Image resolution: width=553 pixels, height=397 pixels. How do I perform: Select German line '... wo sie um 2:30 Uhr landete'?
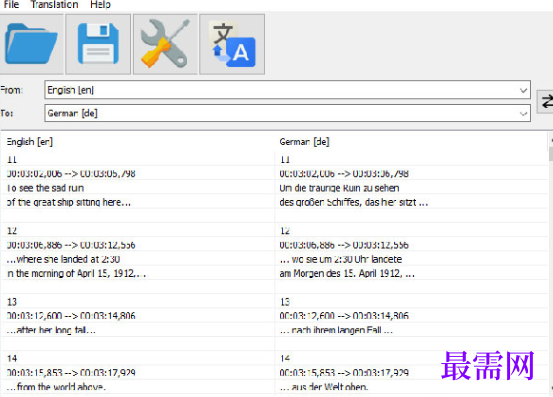point(341,259)
